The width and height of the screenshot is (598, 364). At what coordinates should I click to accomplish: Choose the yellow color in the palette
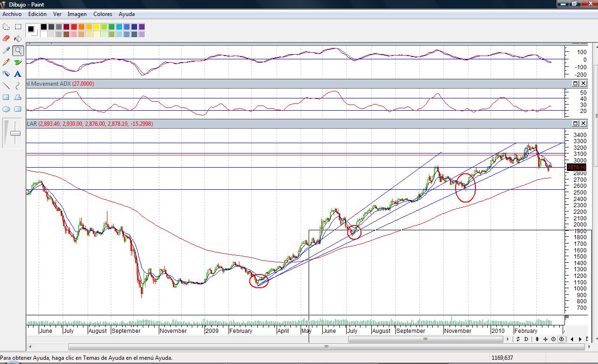coord(97,27)
